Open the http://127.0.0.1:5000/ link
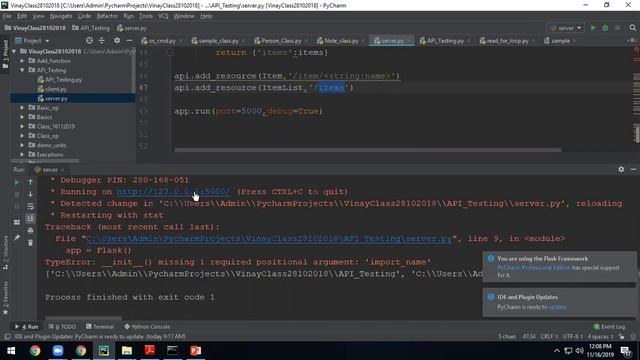This screenshot has width=640, height=360. pos(173,192)
